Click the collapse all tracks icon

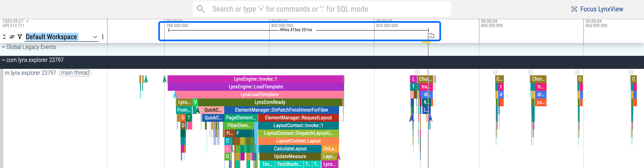(x=4, y=37)
